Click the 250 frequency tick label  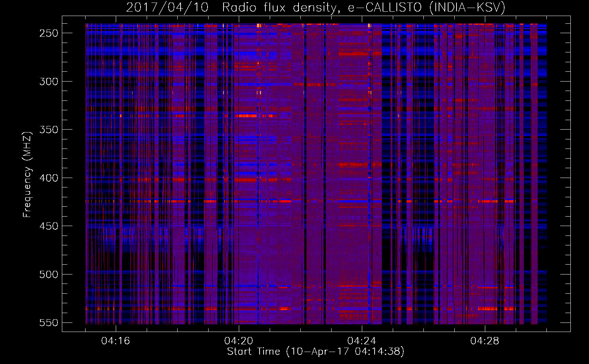click(x=49, y=33)
